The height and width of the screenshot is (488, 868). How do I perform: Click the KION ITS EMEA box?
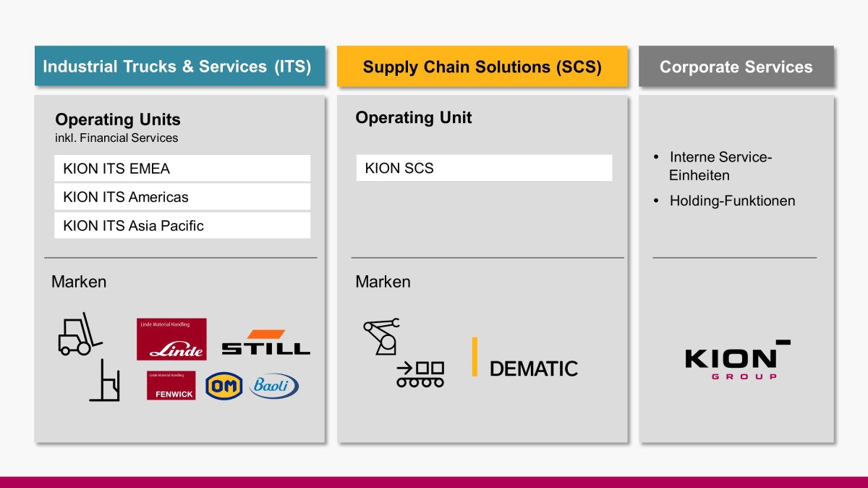182,169
